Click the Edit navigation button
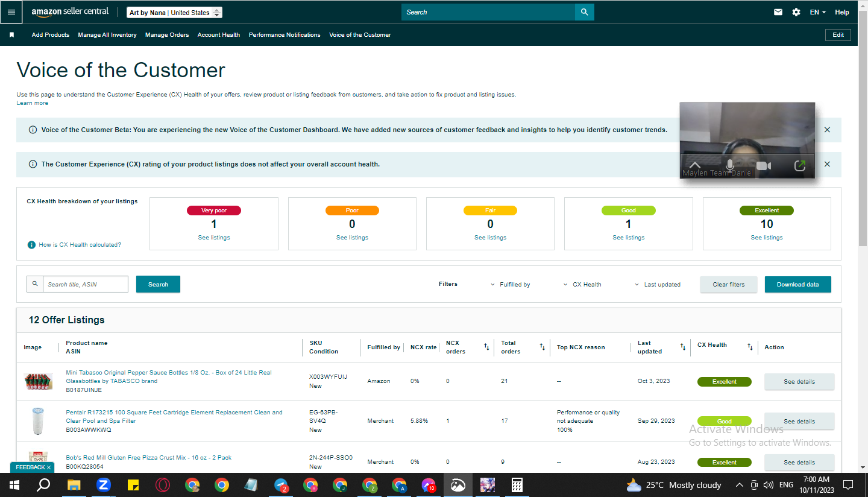 pyautogui.click(x=838, y=35)
